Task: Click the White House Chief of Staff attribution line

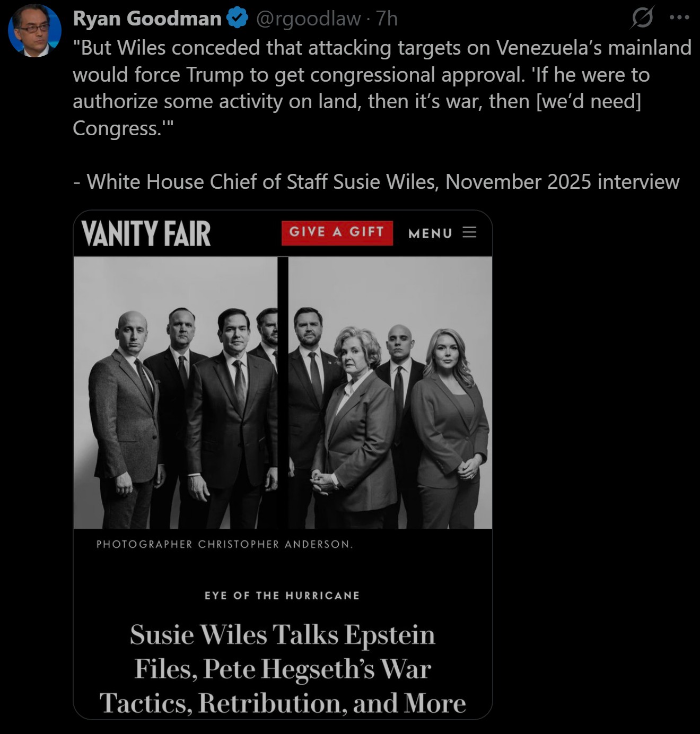Action: [376, 182]
